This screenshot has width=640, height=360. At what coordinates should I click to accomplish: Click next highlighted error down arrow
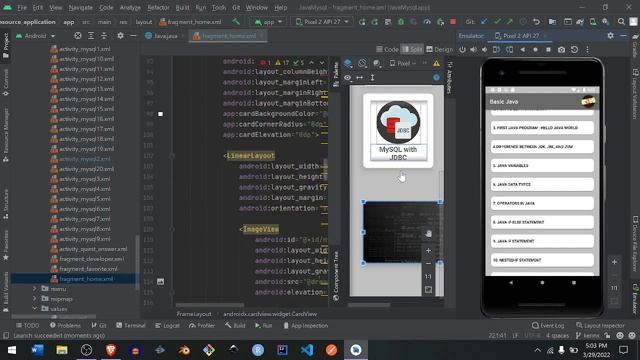click(322, 62)
